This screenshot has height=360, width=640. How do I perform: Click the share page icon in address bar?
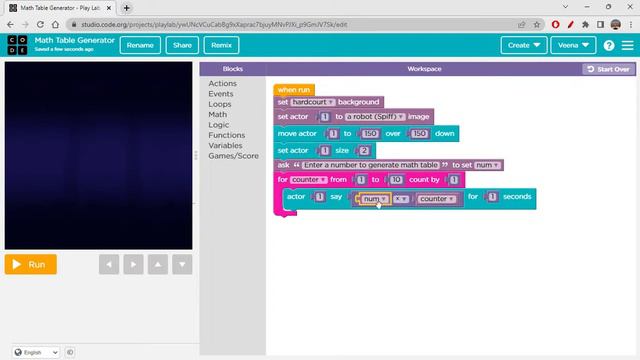click(521, 24)
